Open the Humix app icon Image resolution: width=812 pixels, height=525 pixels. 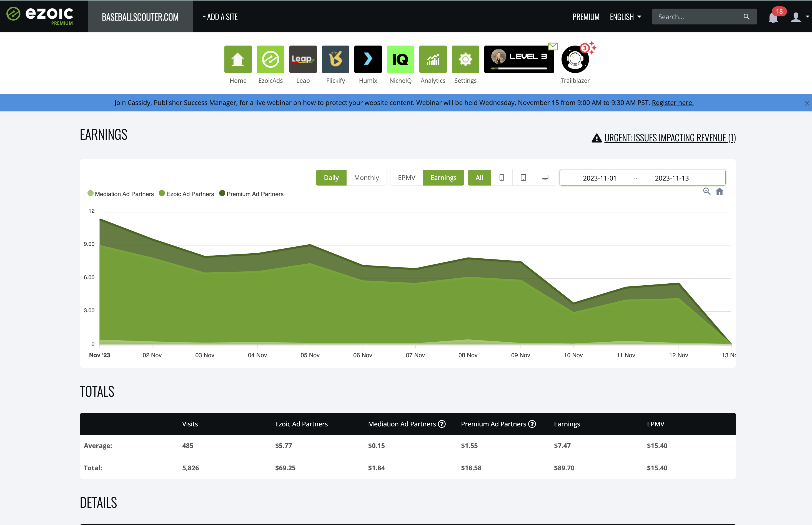368,59
